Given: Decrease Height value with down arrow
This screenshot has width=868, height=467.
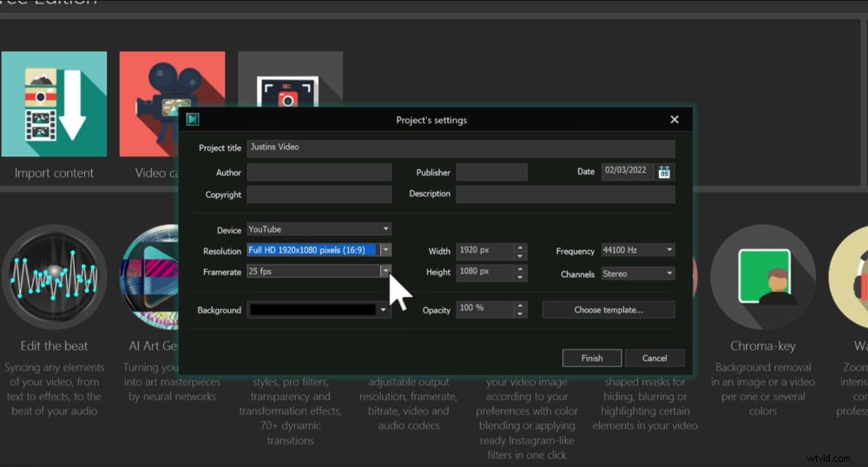Looking at the screenshot, I should coord(520,277).
